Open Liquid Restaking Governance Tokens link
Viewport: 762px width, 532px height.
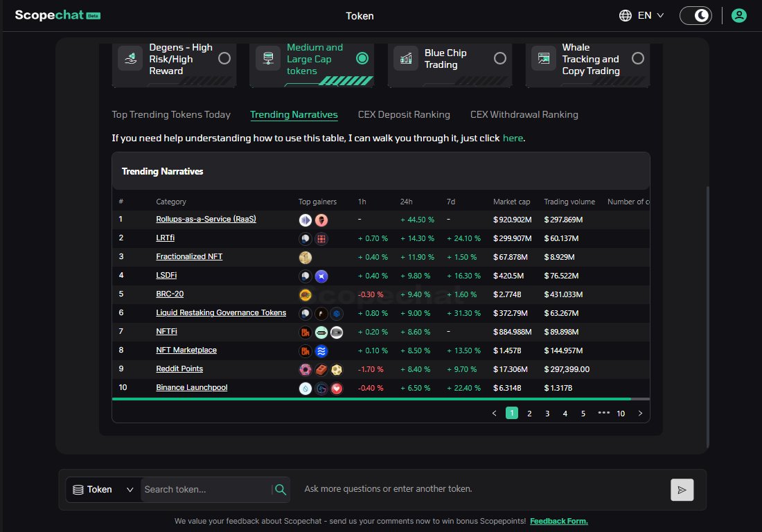220,312
